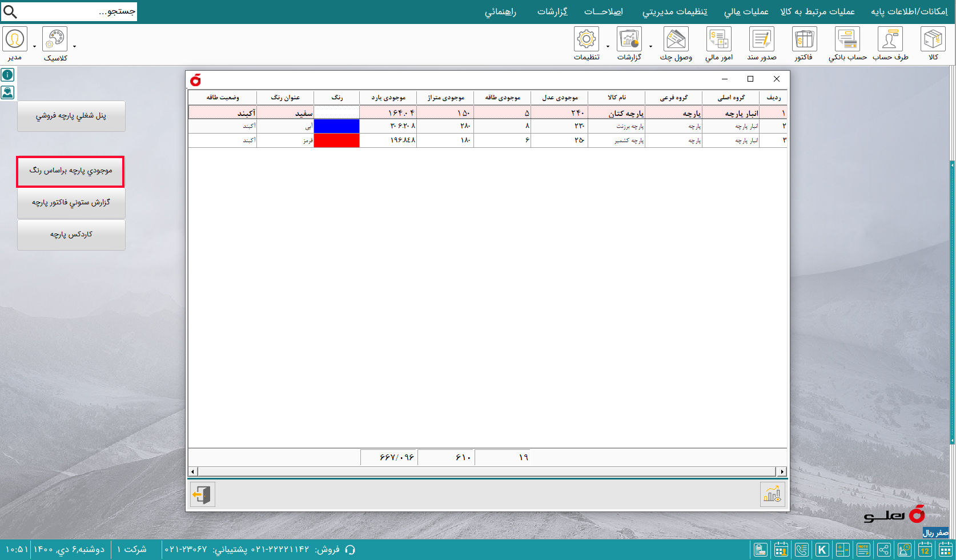Expand the گزارشات toolbar dropdown arrow
The height and width of the screenshot is (560, 956).
tap(650, 47)
